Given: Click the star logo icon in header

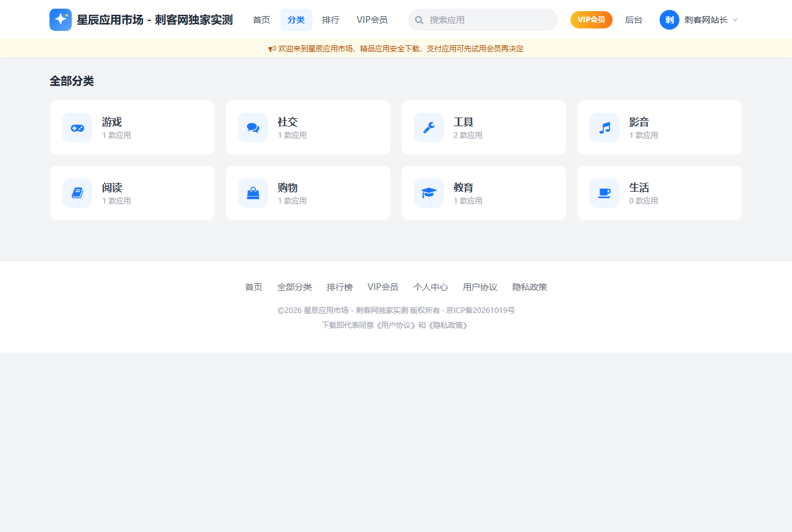Looking at the screenshot, I should (61, 20).
